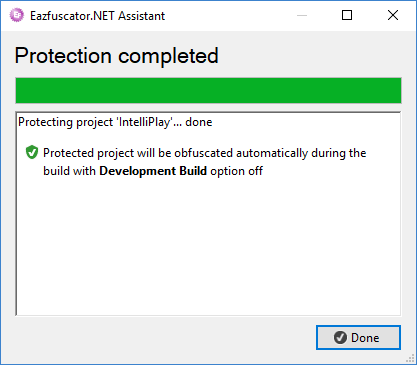Click the bold Development Build text
417x365 pixels.
[153, 171]
